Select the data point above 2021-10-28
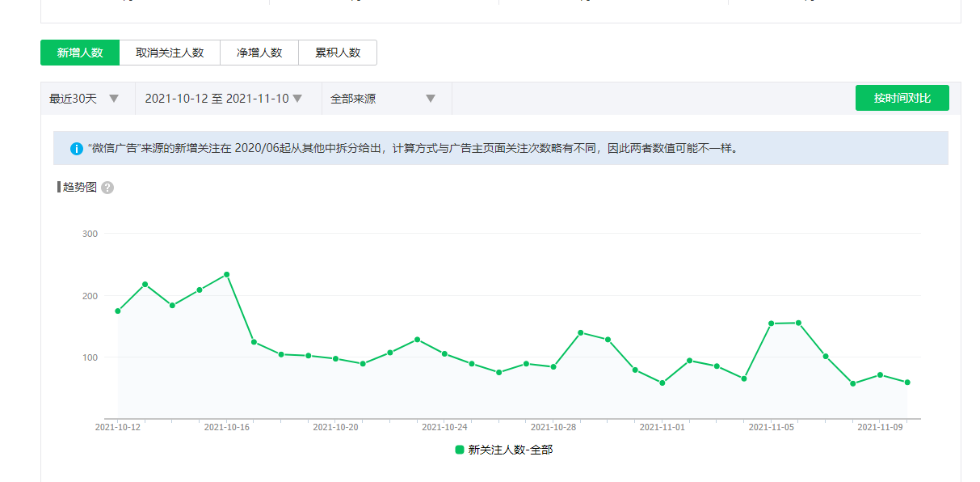The height and width of the screenshot is (482, 980). [553, 367]
